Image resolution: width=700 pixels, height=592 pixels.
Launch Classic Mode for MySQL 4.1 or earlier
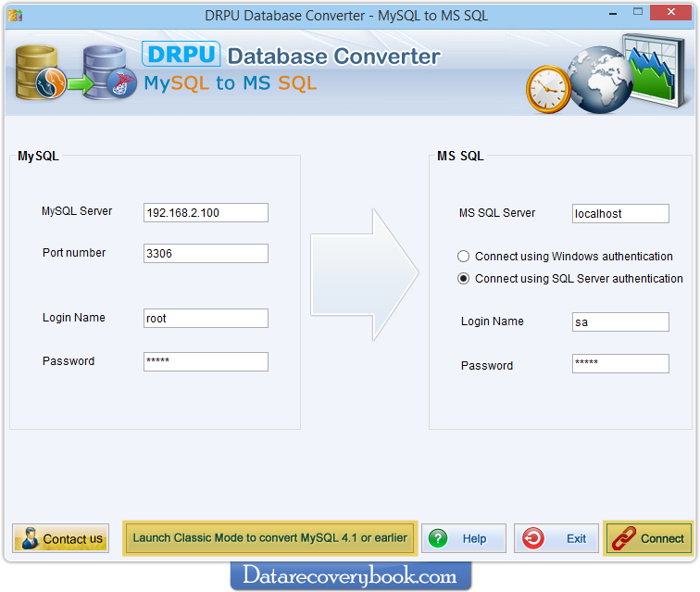point(270,538)
